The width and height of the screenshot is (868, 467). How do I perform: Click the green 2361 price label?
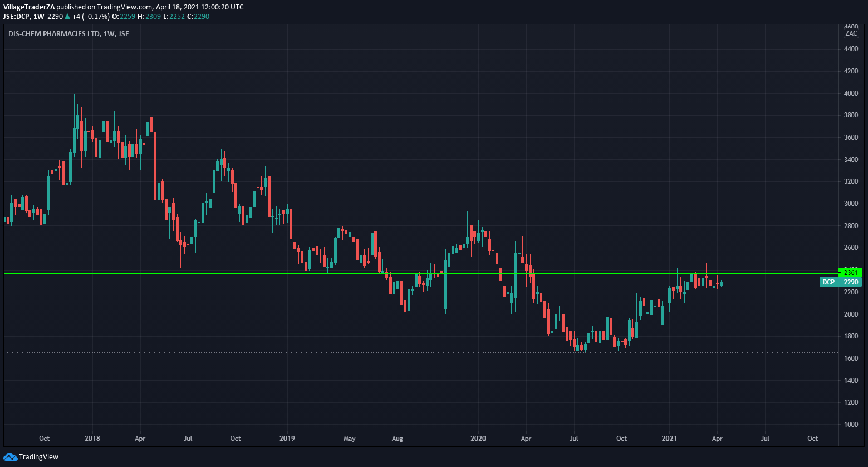pos(850,273)
